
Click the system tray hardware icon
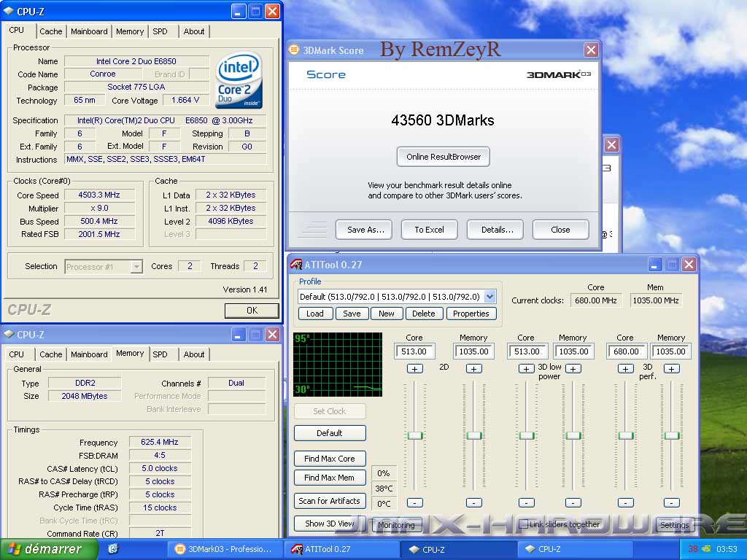click(x=706, y=549)
